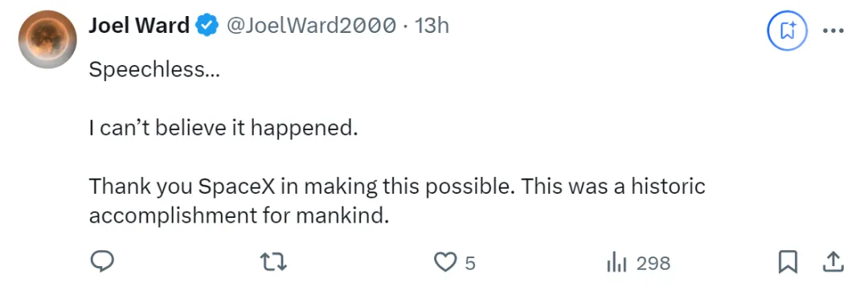This screenshot has width=868, height=291.
Task: Click the words "This was a historic"
Action: point(613,186)
